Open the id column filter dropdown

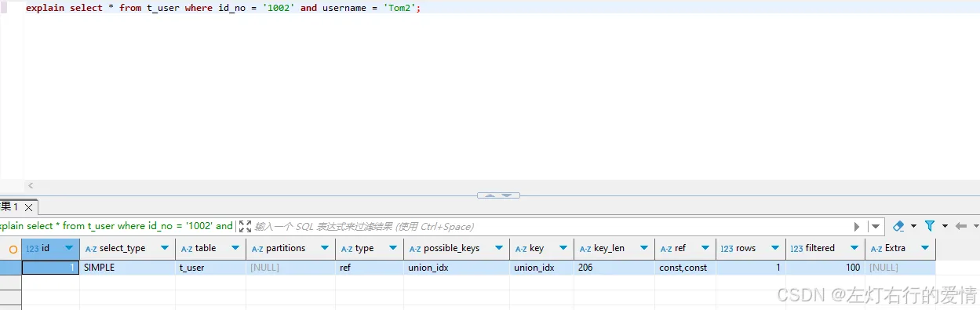point(69,248)
